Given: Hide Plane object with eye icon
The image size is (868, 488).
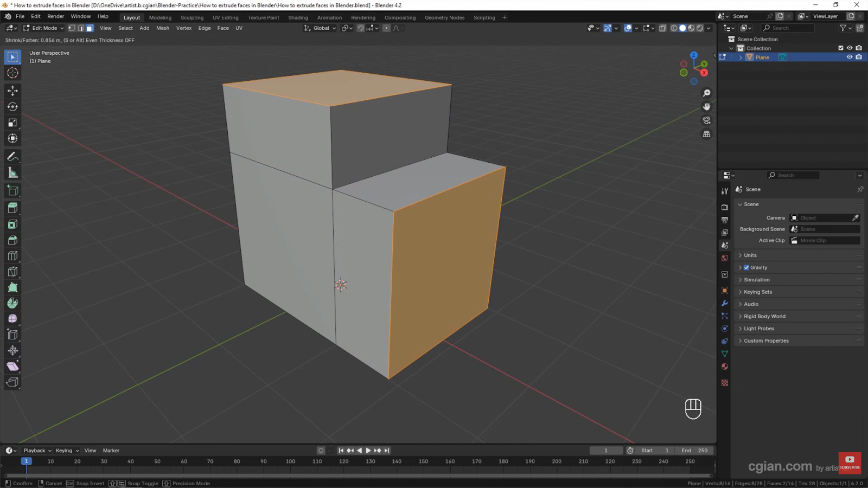Looking at the screenshot, I should click(850, 57).
